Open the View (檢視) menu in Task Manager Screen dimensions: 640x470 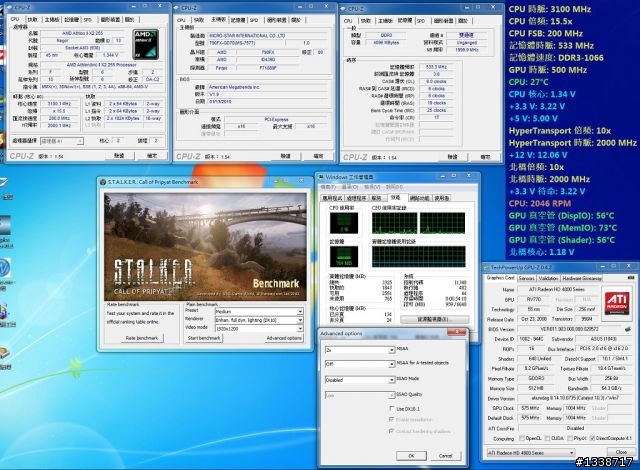pos(372,187)
